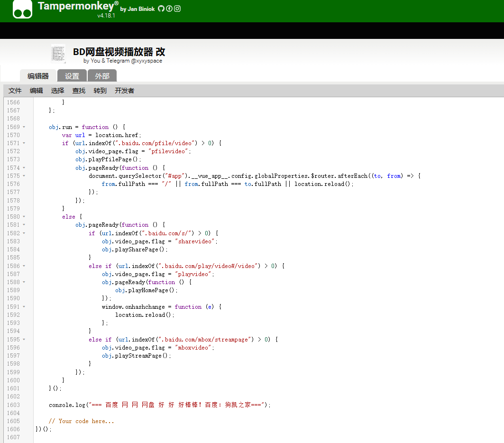Collapse the pageReady fold at line 1574
Image resolution: width=504 pixels, height=443 pixels.
point(24,168)
